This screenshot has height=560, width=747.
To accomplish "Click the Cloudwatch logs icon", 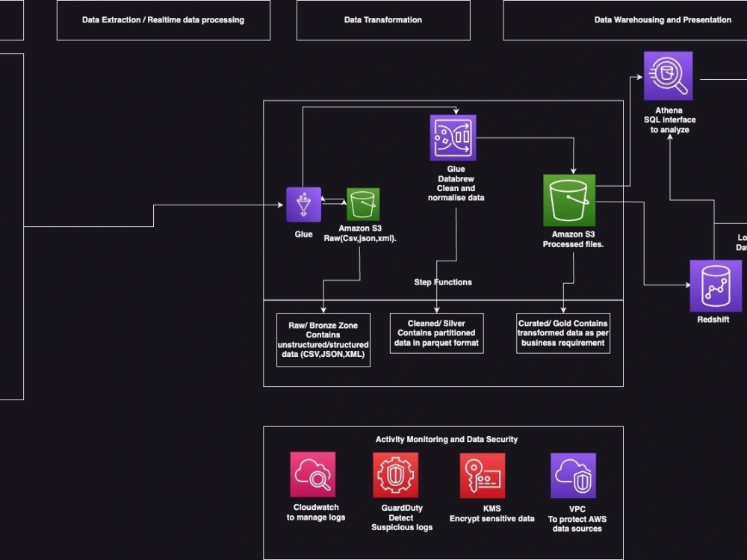I will tap(313, 474).
